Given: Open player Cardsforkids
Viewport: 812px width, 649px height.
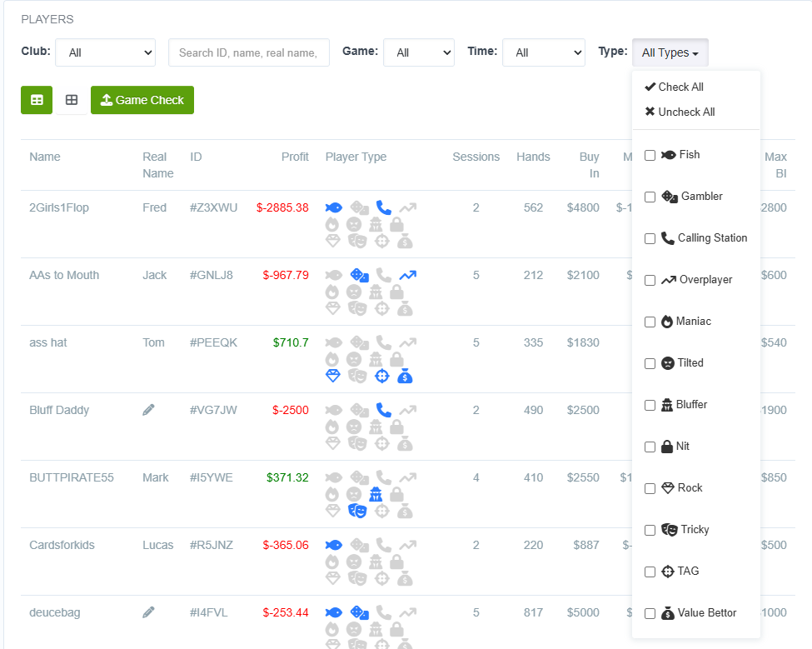Looking at the screenshot, I should click(62, 545).
